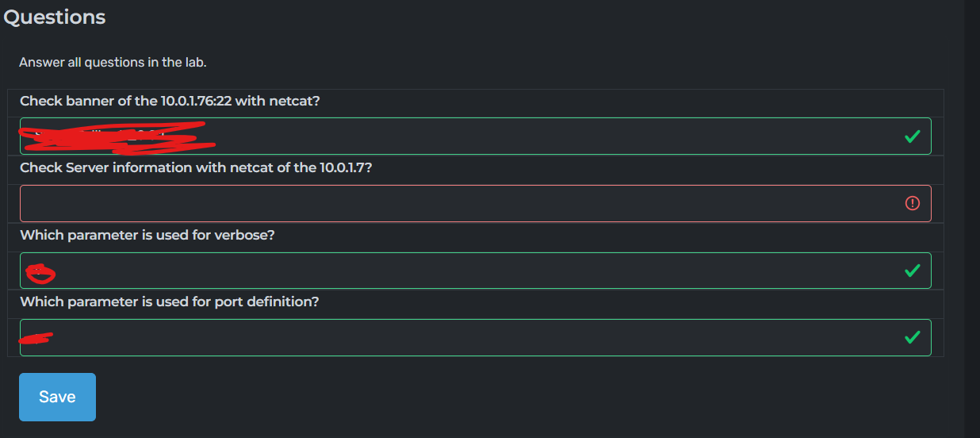Click green checkmark in port definition field
The image size is (980, 438).
pyautogui.click(x=912, y=338)
